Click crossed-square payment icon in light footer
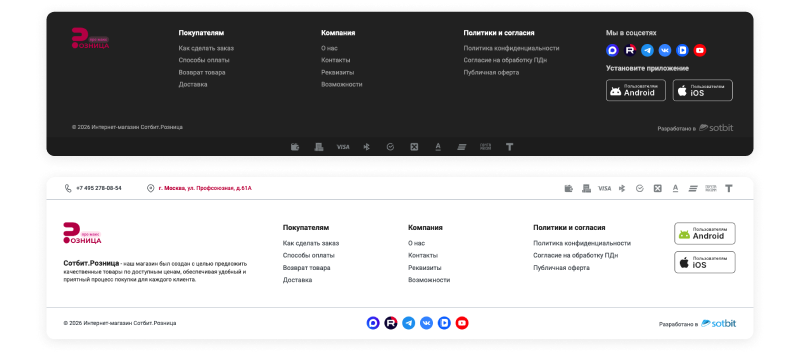The width and height of the screenshot is (800, 360). pos(658,189)
